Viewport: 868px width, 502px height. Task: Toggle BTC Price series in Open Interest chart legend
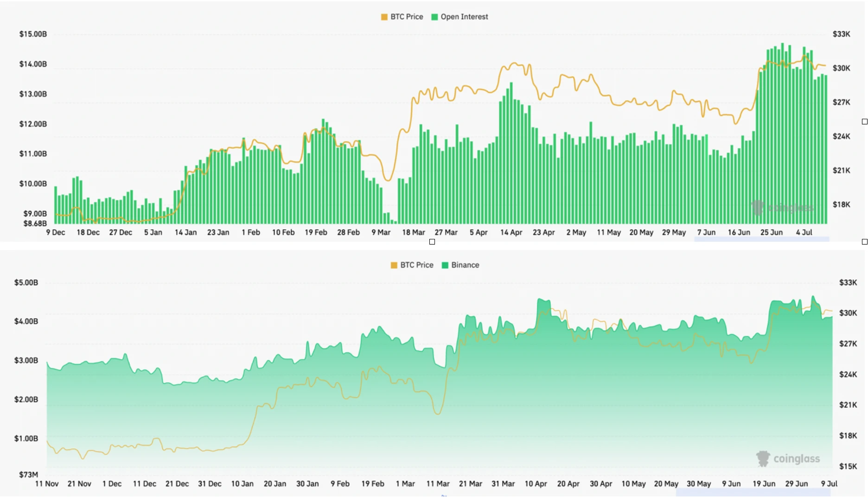(x=402, y=17)
